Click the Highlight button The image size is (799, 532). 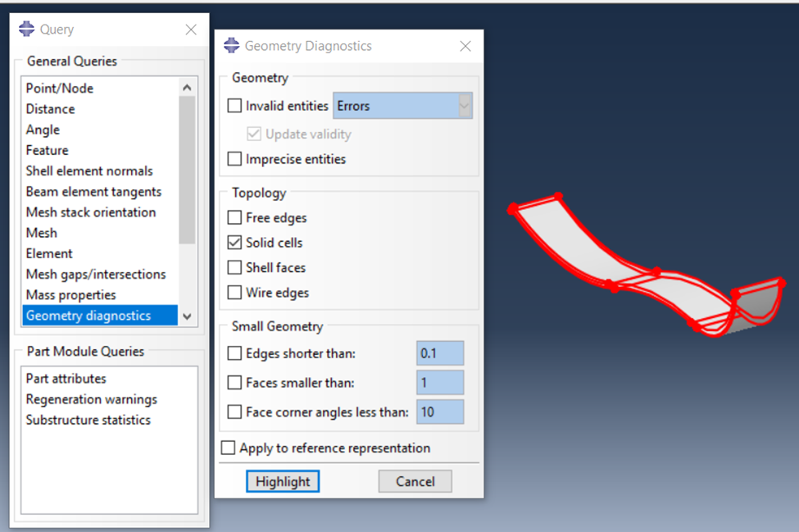[x=283, y=481]
